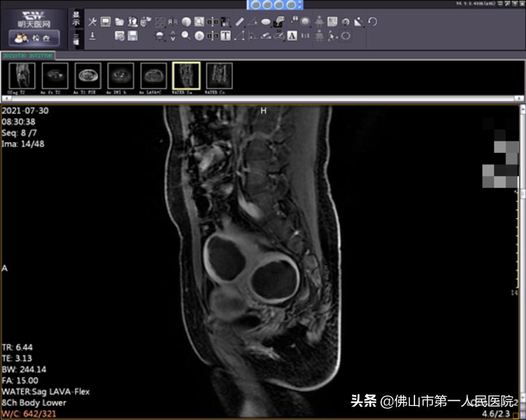Click thumbnail strip left scroll arrow
The height and width of the screenshot is (420, 526).
[5, 98]
